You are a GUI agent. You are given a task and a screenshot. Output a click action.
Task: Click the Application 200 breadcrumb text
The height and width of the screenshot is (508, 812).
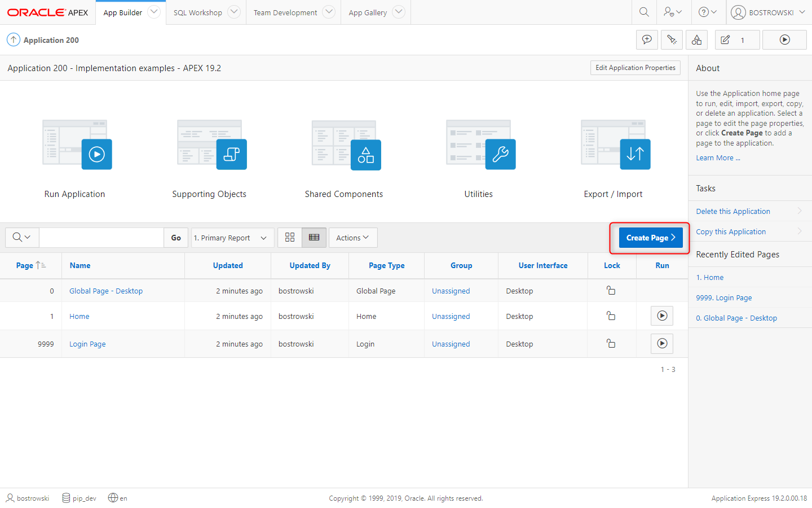pos(51,40)
